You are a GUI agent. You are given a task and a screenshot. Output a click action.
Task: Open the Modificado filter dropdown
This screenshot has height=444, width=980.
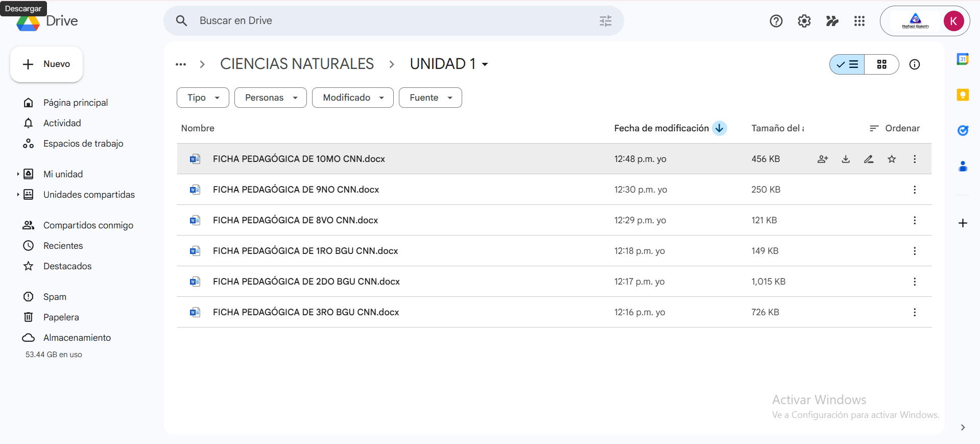tap(352, 98)
